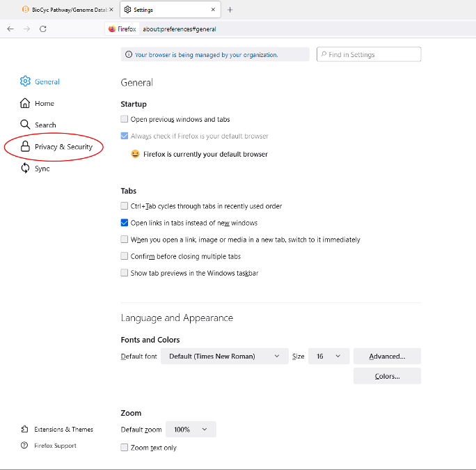Image resolution: width=476 pixels, height=470 pixels.
Task: Click the Find in Settings search field
Action: (369, 54)
